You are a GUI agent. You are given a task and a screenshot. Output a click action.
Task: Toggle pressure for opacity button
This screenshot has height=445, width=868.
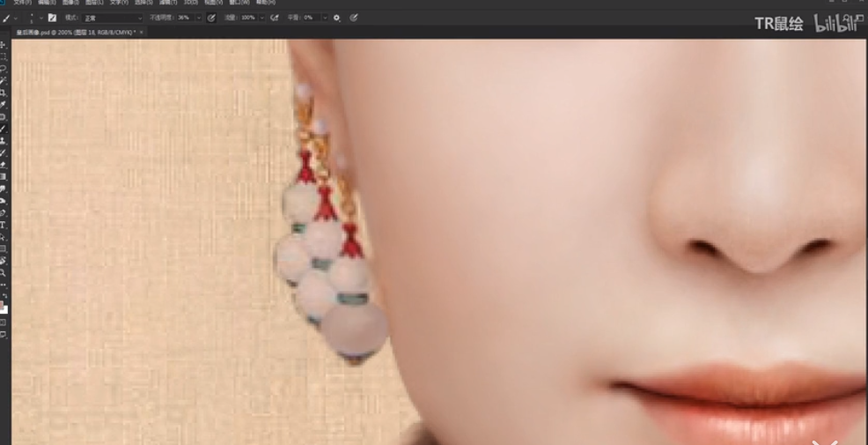click(x=211, y=18)
